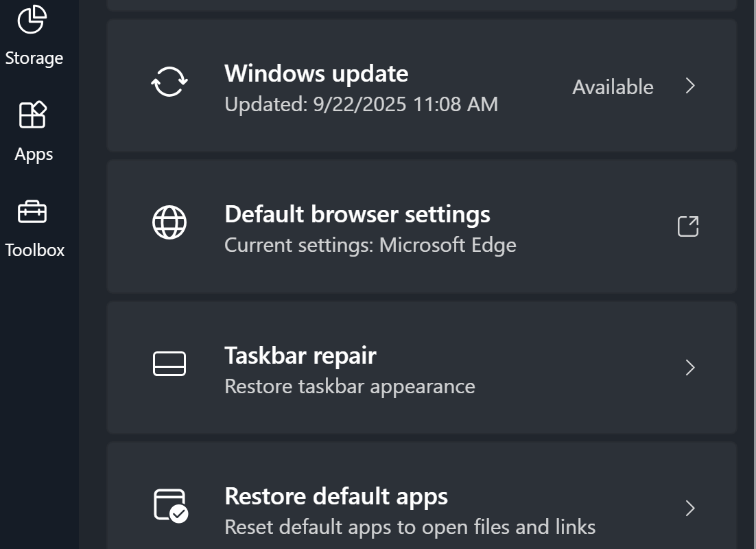
Task: Go to the Toolbox label in sidebar
Action: click(34, 250)
